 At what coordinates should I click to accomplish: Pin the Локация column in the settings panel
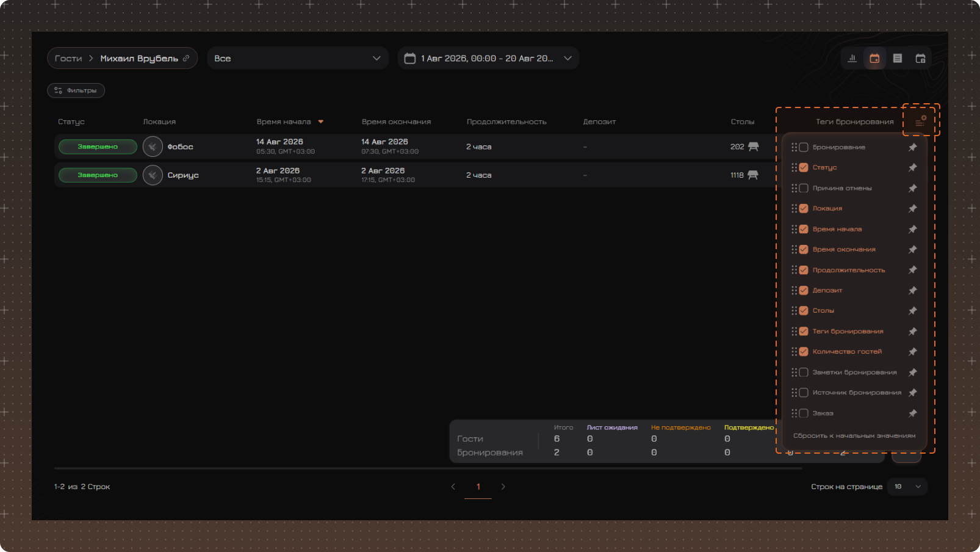coord(912,208)
